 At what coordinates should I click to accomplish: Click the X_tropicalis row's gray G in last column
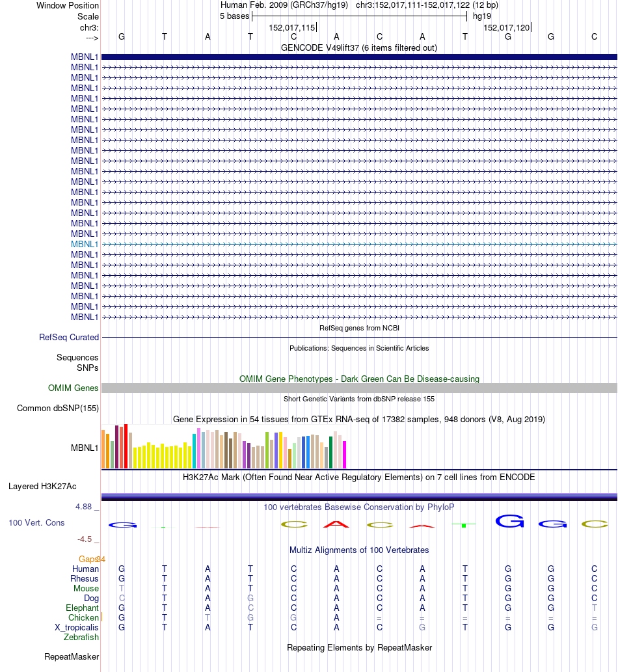click(x=595, y=627)
